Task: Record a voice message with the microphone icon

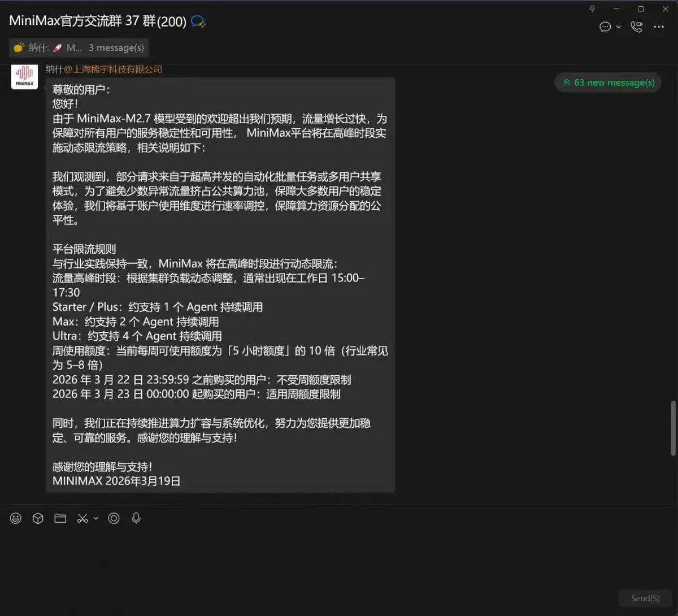Action: [x=136, y=518]
